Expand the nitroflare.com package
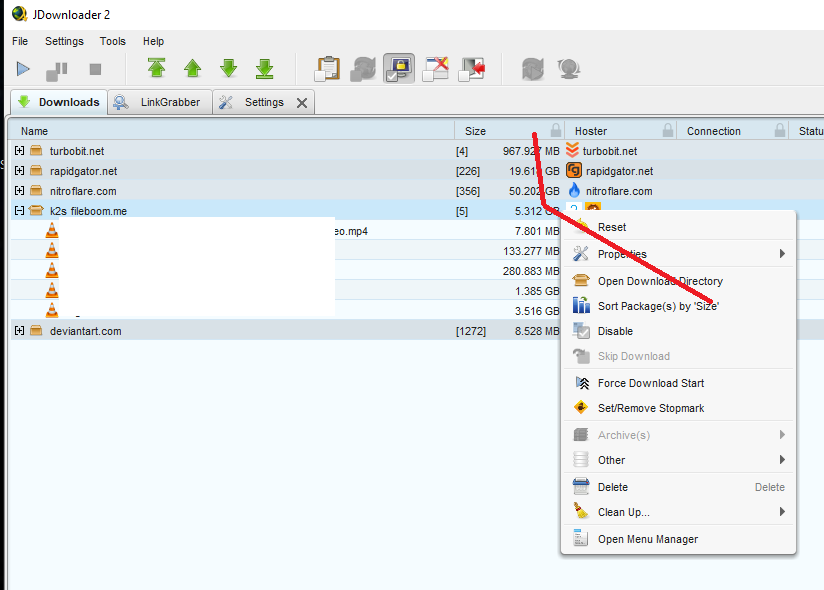This screenshot has height=590, width=824. click(19, 191)
